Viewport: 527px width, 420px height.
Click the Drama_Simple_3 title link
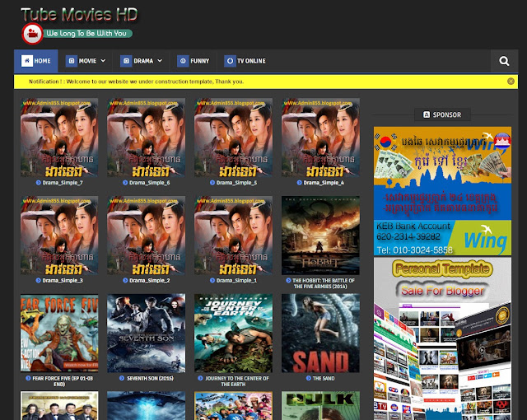[x=63, y=281]
